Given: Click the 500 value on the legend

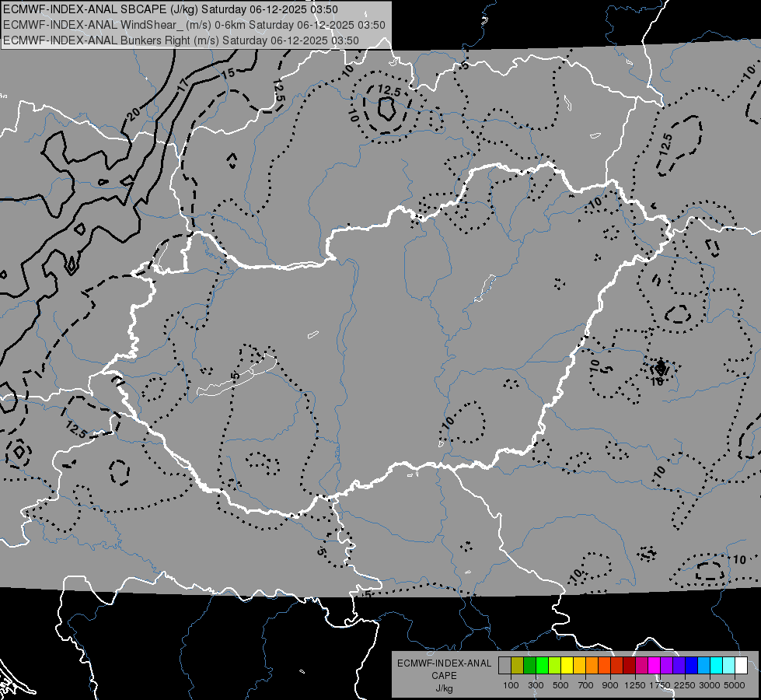Looking at the screenshot, I should pyautogui.click(x=560, y=685).
